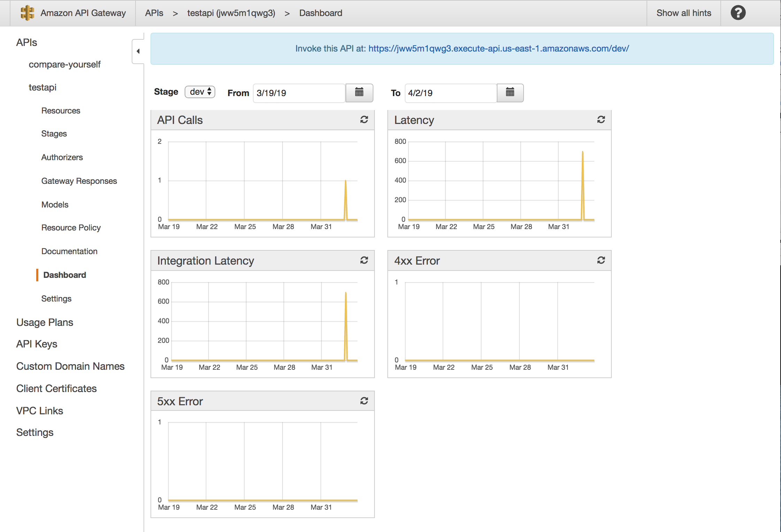
Task: Refresh the 5xx Error chart
Action: tap(364, 401)
